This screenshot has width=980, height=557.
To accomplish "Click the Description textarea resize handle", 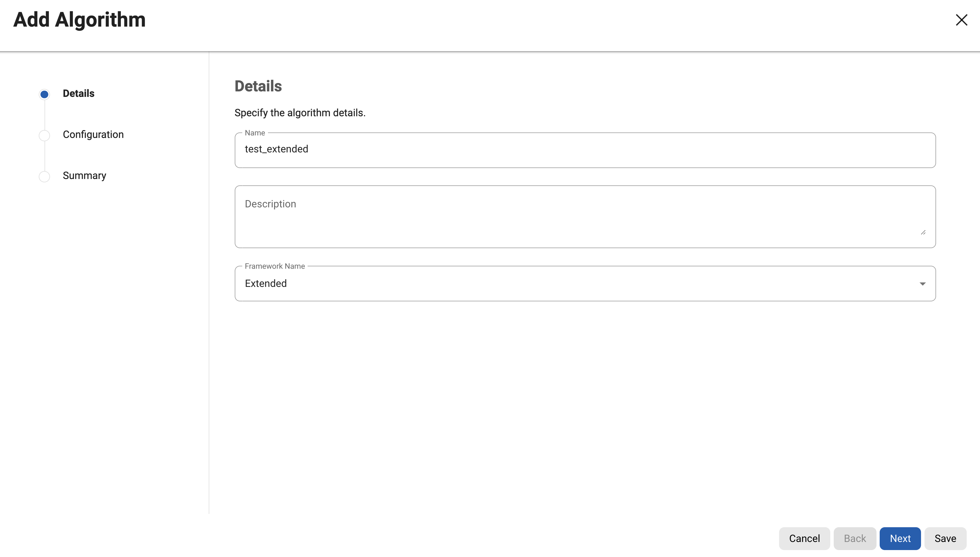I will coord(923,232).
